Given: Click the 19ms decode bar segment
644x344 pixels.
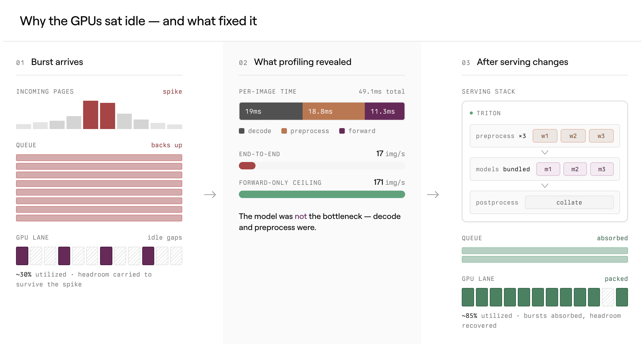Looking at the screenshot, I should point(271,111).
